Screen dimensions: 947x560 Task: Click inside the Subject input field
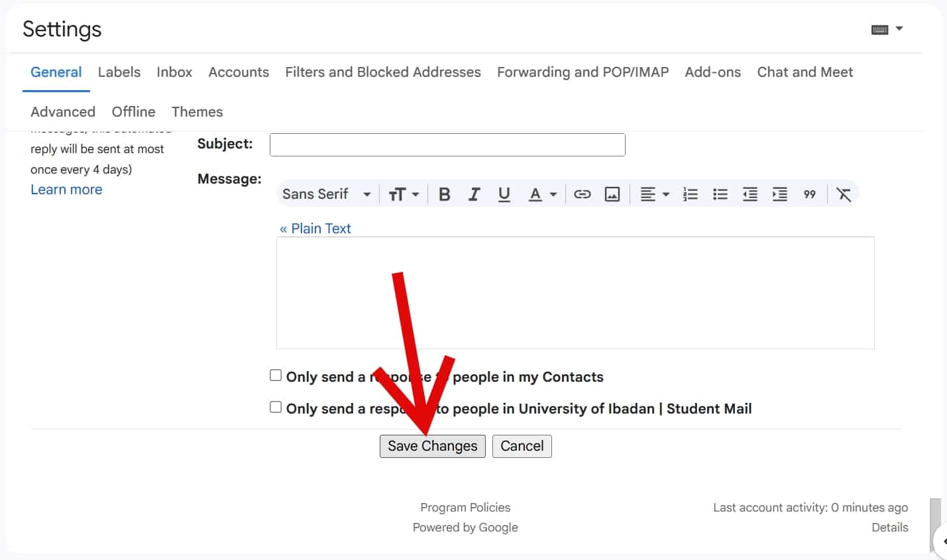click(447, 144)
